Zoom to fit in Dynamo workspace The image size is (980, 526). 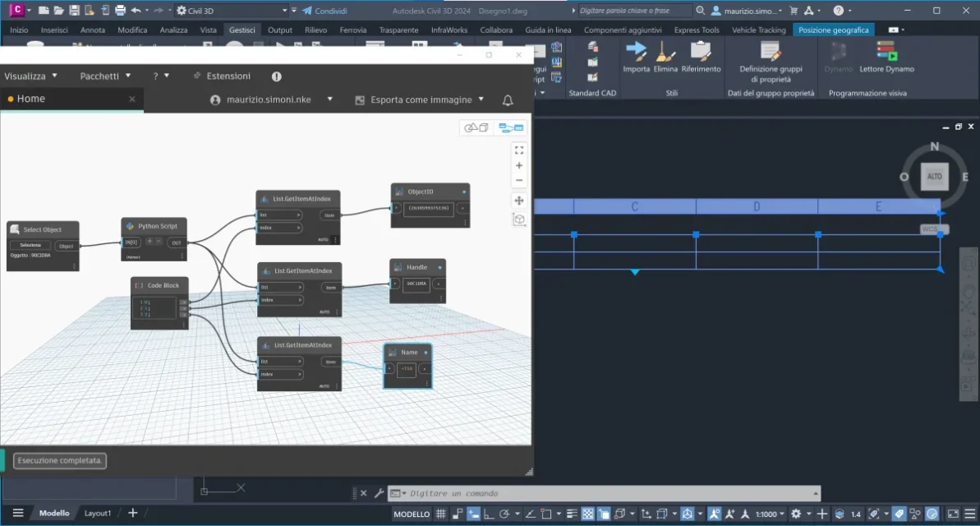[x=518, y=150]
